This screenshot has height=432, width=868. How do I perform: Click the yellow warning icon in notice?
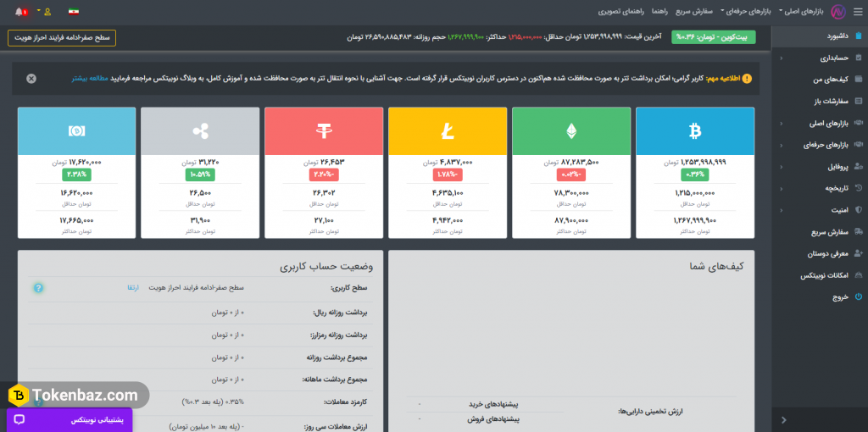747,79
